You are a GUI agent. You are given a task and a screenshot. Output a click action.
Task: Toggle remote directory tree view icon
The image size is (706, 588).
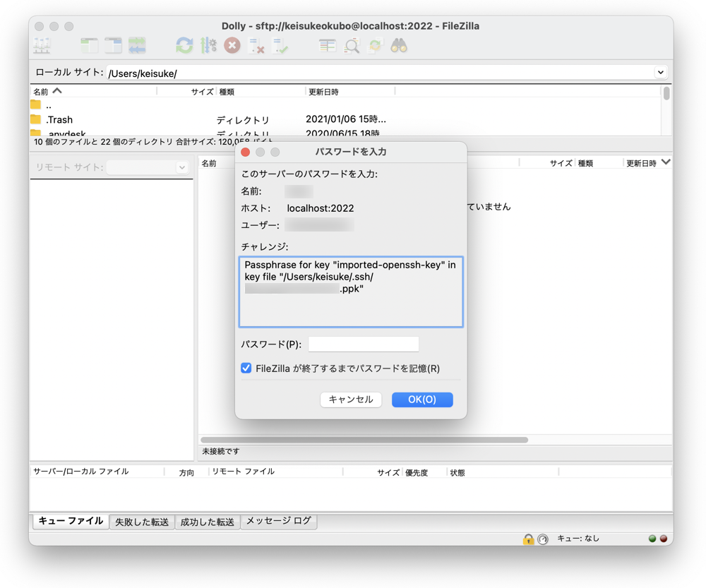(x=113, y=45)
